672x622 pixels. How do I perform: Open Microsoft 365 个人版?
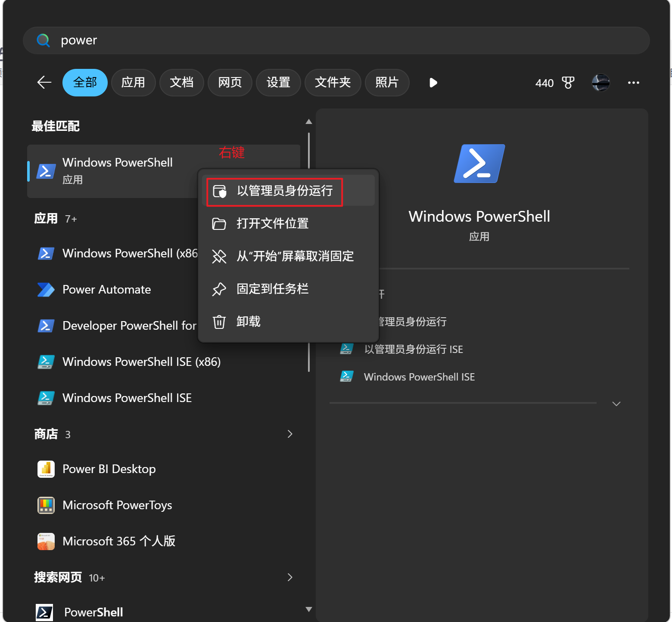click(119, 541)
